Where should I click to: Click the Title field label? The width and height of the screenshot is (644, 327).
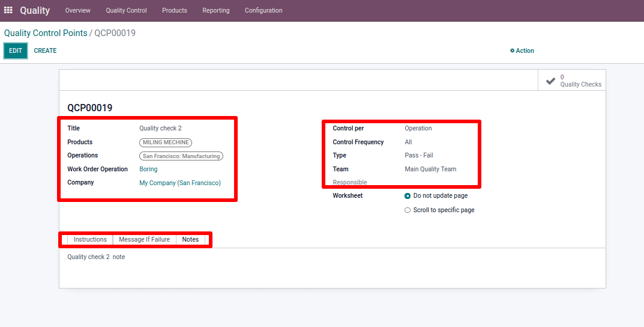click(x=73, y=128)
